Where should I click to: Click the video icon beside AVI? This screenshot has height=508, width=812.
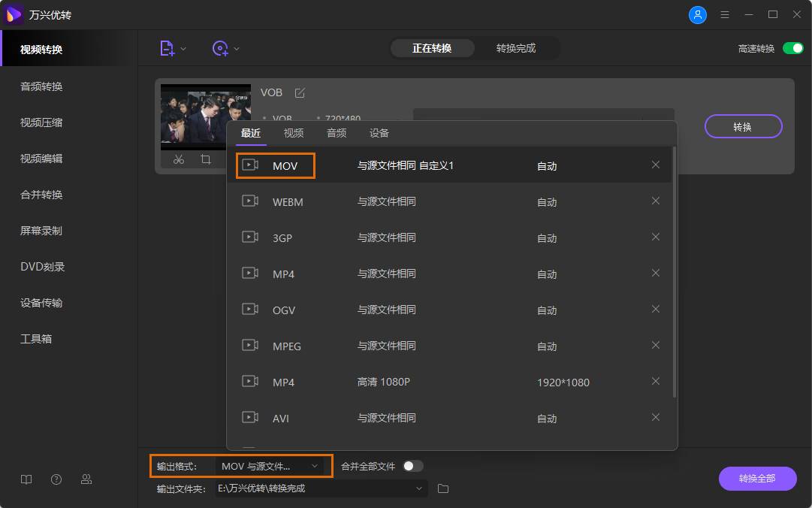250,417
